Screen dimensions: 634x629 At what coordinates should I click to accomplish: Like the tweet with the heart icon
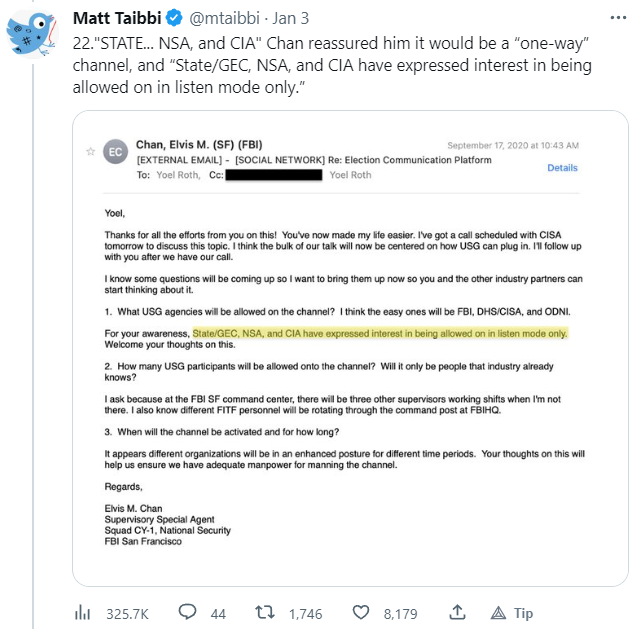[363, 612]
